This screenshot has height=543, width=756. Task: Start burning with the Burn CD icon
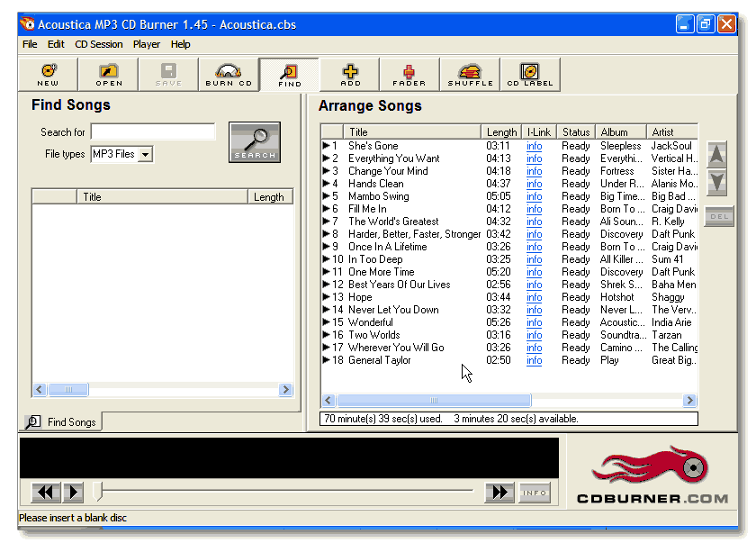(x=229, y=74)
